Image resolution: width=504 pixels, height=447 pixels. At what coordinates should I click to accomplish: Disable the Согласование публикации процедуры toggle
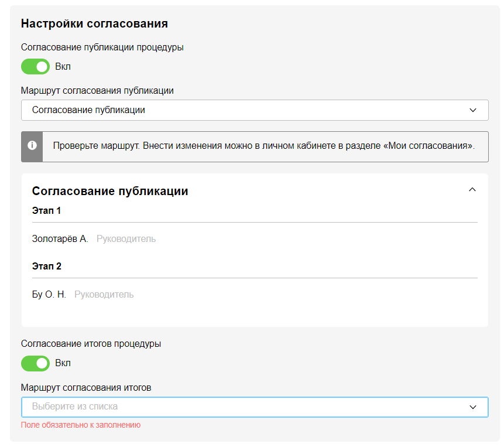pos(35,67)
